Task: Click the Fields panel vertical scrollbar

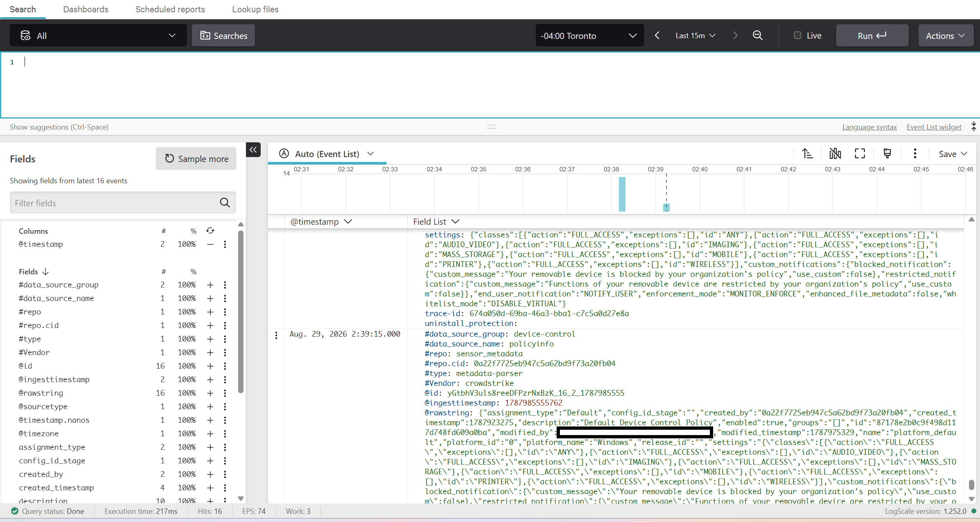Action: coord(241,312)
